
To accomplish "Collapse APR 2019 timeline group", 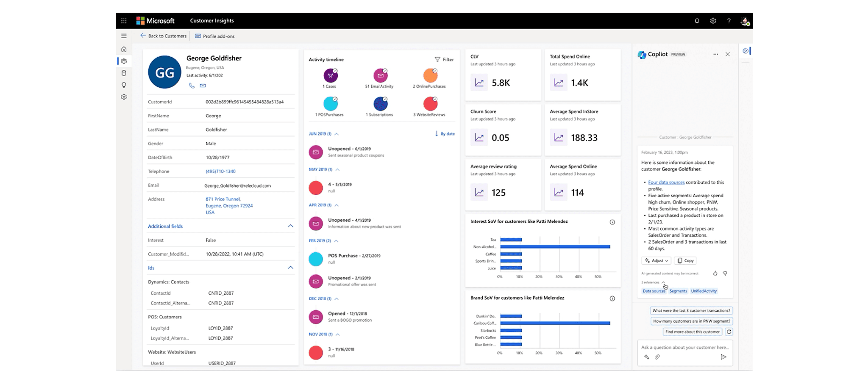I will coord(337,205).
